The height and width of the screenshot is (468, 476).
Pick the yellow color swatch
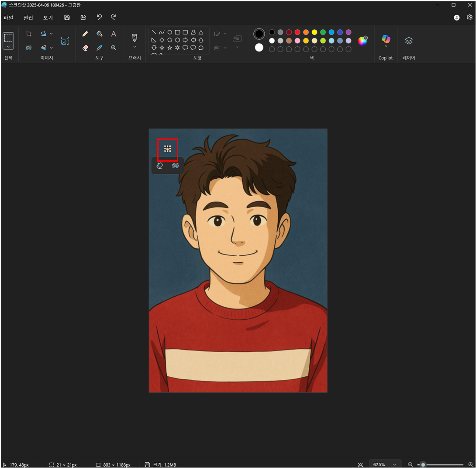click(x=314, y=32)
